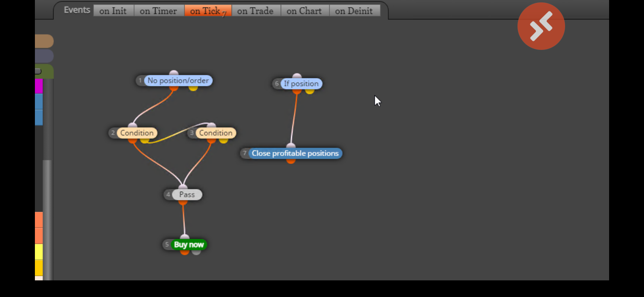Image resolution: width=644 pixels, height=297 pixels.
Task: Open the on Chart tab
Action: pyautogui.click(x=305, y=11)
